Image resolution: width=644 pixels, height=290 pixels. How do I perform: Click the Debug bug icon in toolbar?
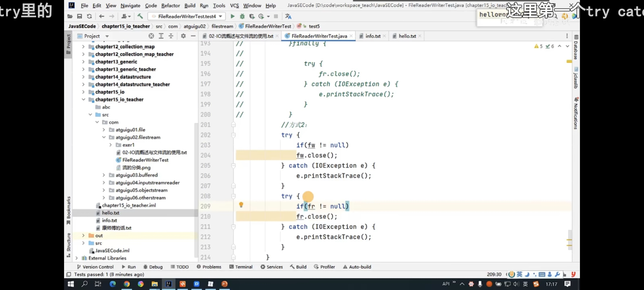[x=242, y=16]
